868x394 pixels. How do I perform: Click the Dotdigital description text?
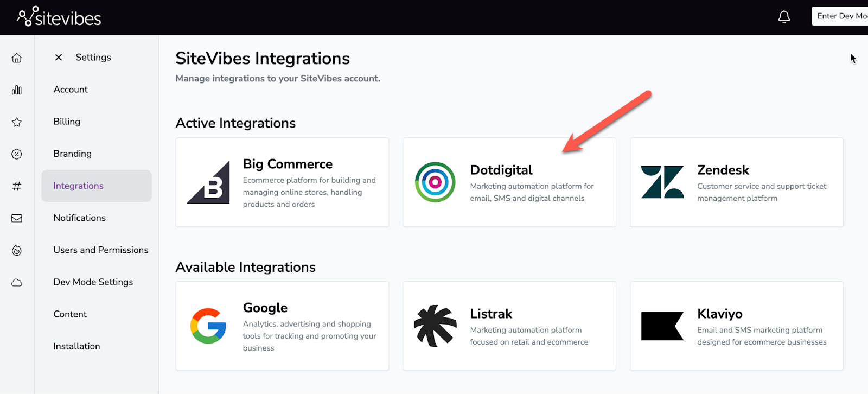(532, 192)
